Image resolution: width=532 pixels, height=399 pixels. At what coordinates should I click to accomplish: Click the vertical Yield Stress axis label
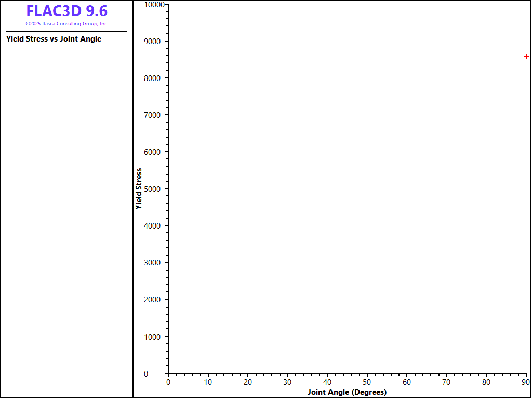(139, 189)
